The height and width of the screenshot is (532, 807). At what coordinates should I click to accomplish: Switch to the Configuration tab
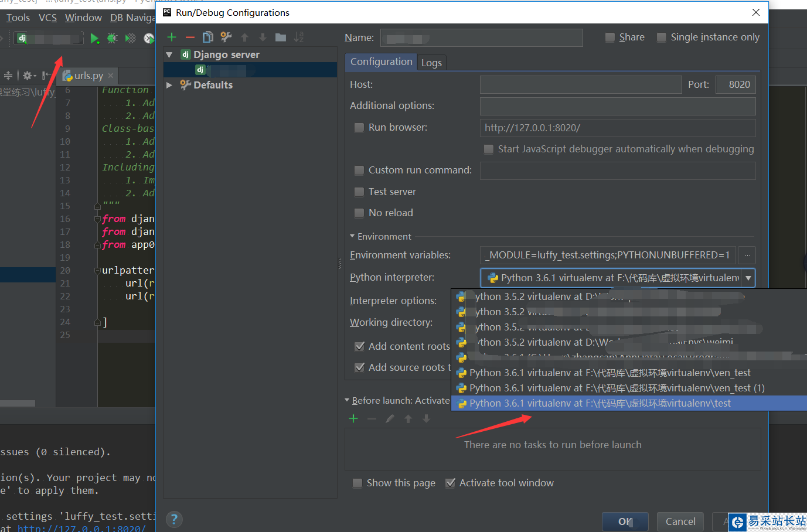pyautogui.click(x=381, y=62)
